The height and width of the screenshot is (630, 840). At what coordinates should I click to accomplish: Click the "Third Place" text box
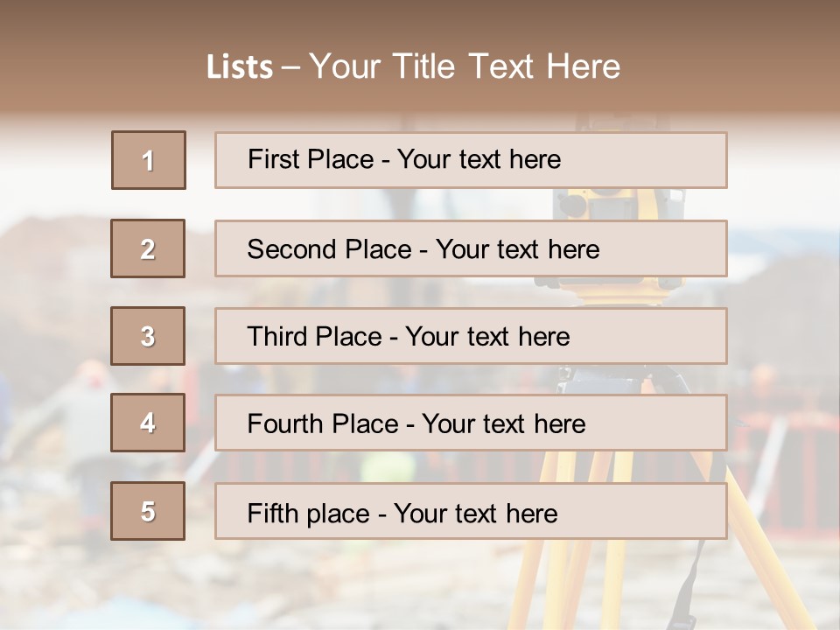[x=471, y=336]
